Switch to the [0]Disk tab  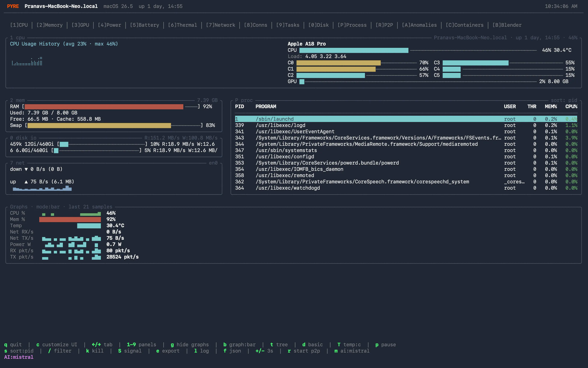tap(318, 25)
